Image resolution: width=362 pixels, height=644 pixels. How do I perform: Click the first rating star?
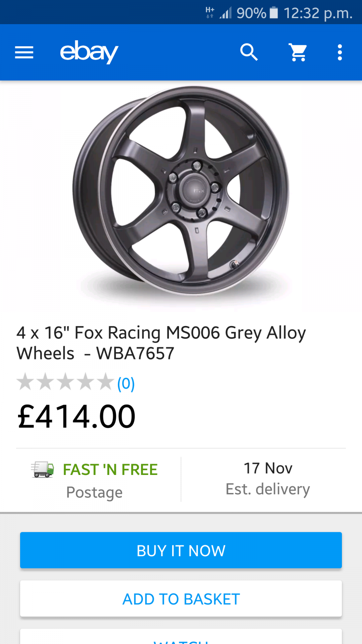click(25, 382)
